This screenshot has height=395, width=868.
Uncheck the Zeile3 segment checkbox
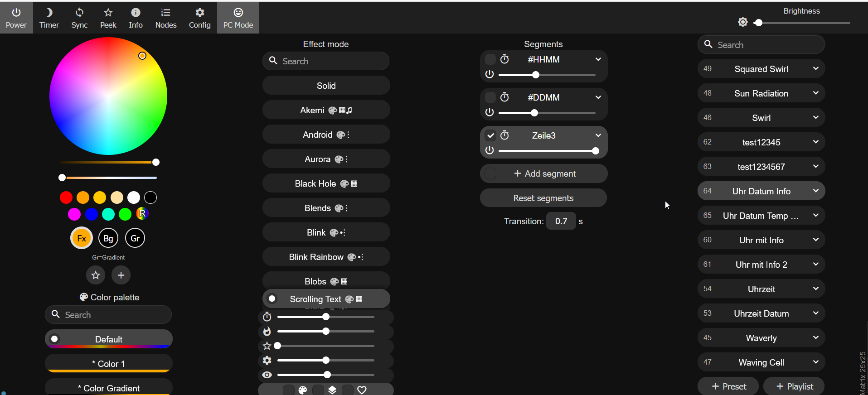[490, 135]
